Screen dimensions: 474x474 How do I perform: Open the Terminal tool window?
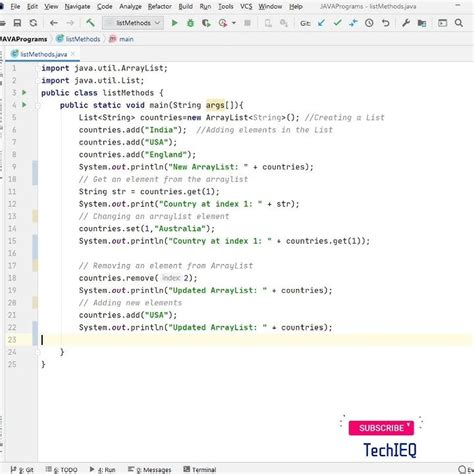(200, 469)
